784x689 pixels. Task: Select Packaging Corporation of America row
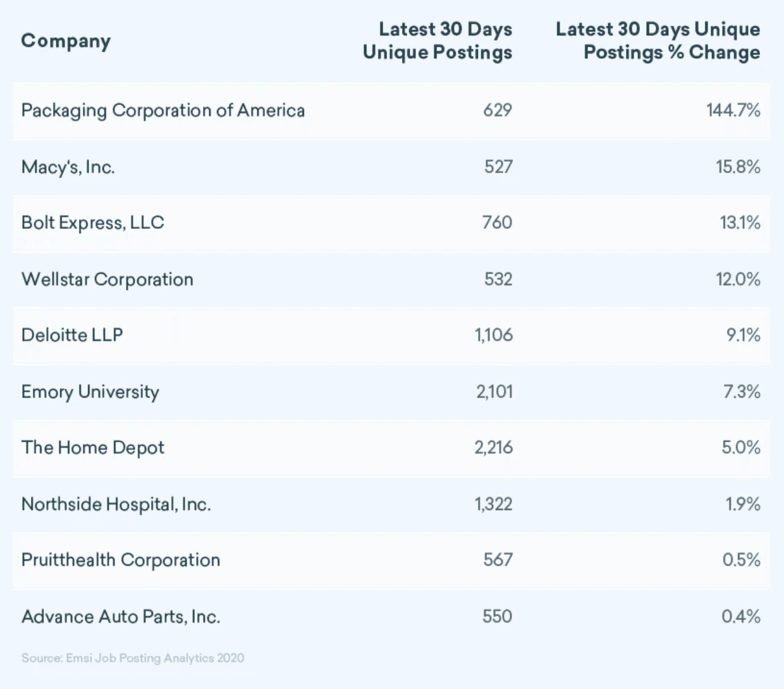pyautogui.click(x=163, y=111)
